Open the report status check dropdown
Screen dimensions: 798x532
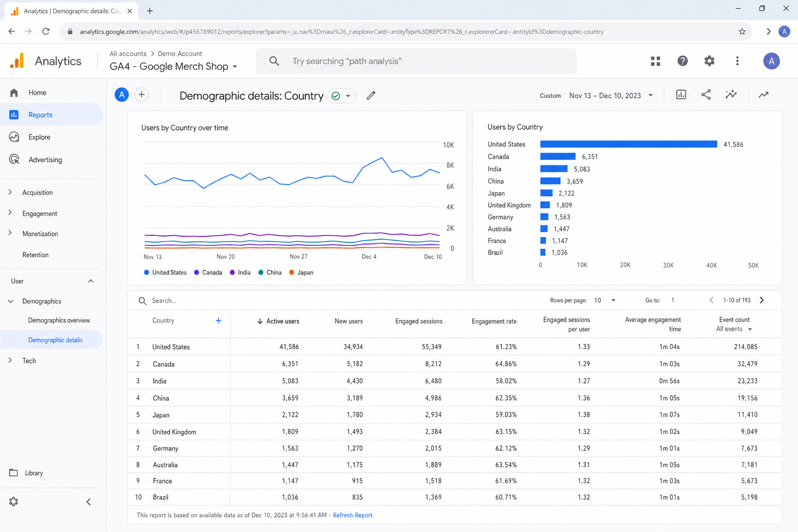pyautogui.click(x=342, y=96)
